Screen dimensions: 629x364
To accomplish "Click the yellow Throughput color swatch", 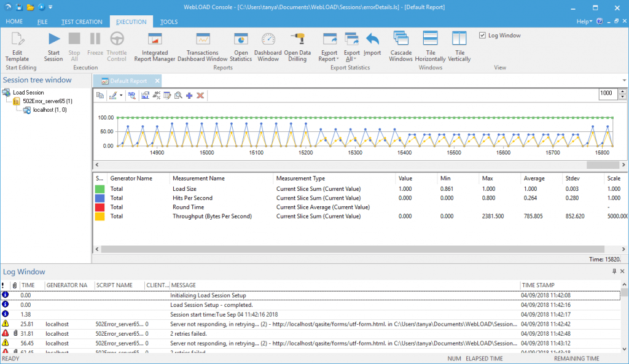I will pos(100,217).
